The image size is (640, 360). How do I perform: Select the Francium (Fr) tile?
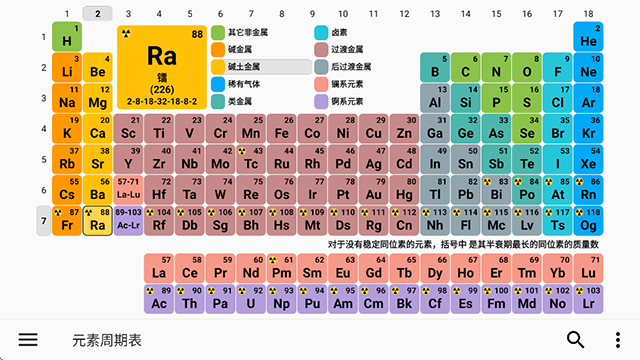tap(67, 221)
